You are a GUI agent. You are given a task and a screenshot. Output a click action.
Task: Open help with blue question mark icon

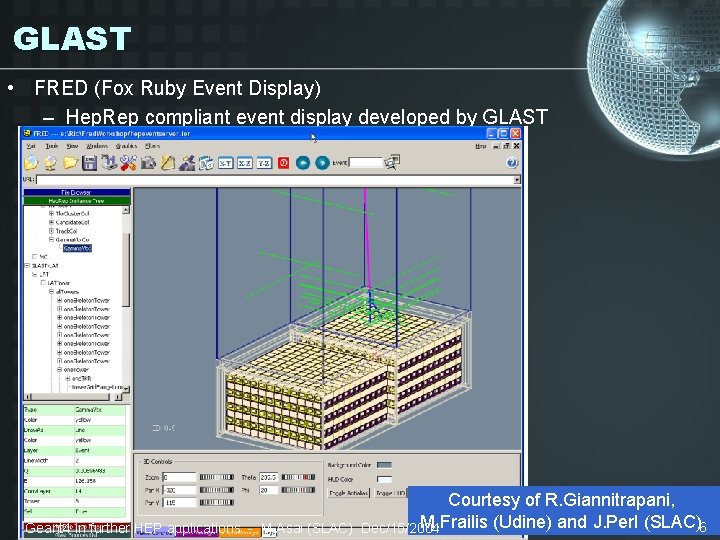pyautogui.click(x=512, y=163)
